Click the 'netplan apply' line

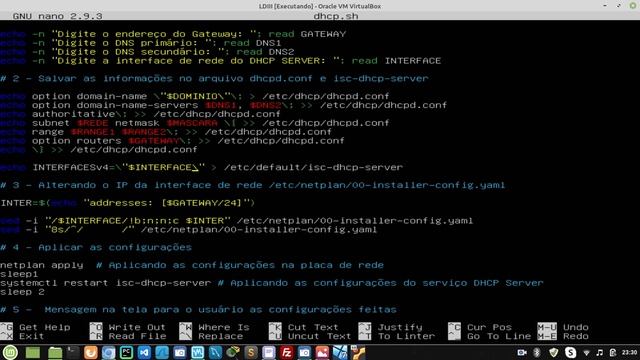[192, 265]
